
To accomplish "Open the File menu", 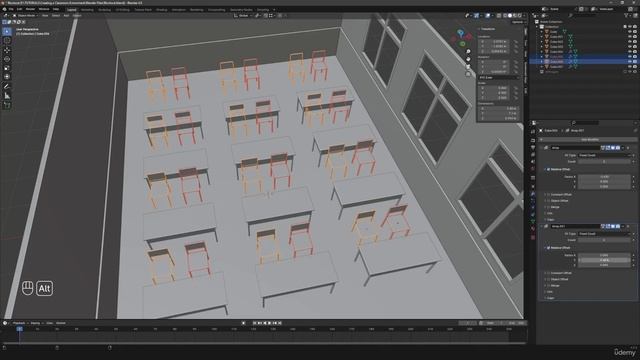I will click(11, 9).
